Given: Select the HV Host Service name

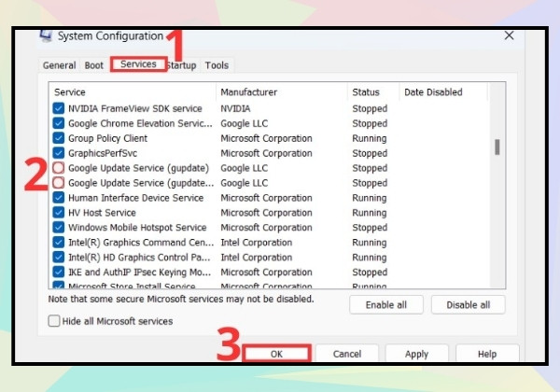Looking at the screenshot, I should pos(102,213).
